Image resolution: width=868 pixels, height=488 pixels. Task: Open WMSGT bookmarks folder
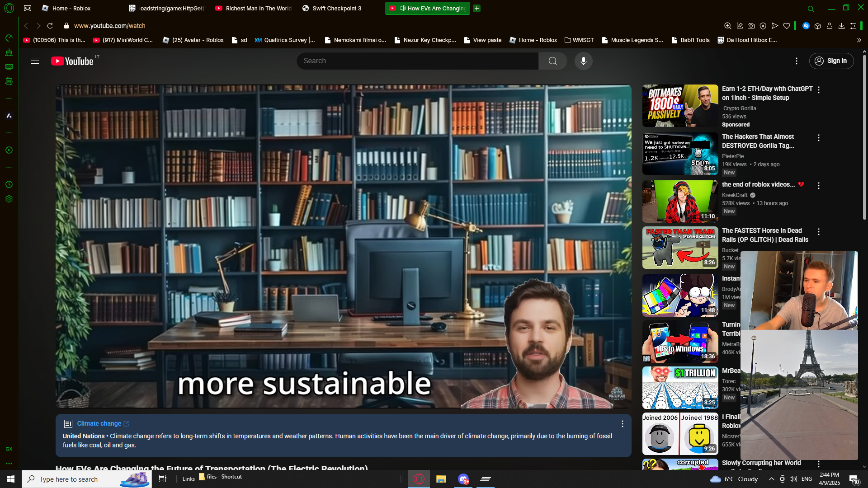(x=579, y=40)
